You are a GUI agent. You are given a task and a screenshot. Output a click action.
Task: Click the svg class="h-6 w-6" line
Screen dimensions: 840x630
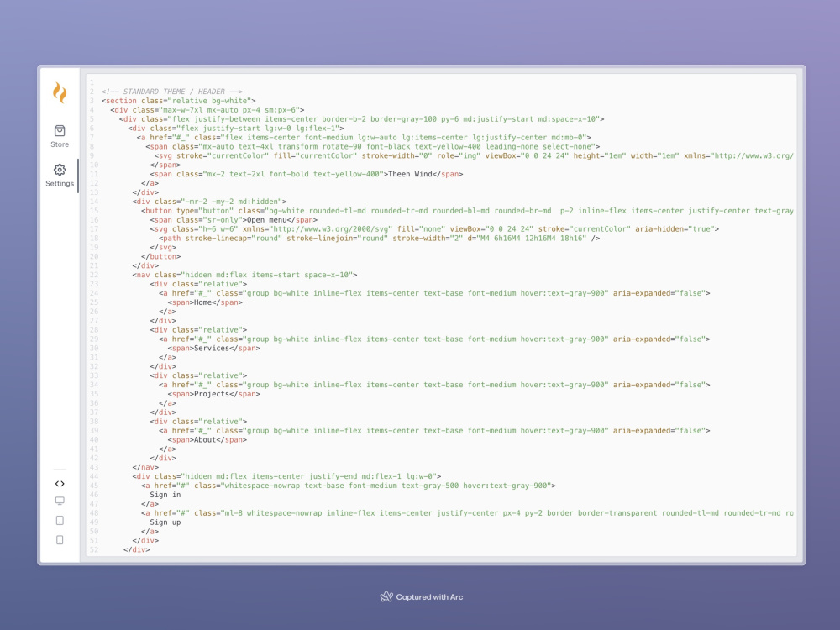point(434,228)
